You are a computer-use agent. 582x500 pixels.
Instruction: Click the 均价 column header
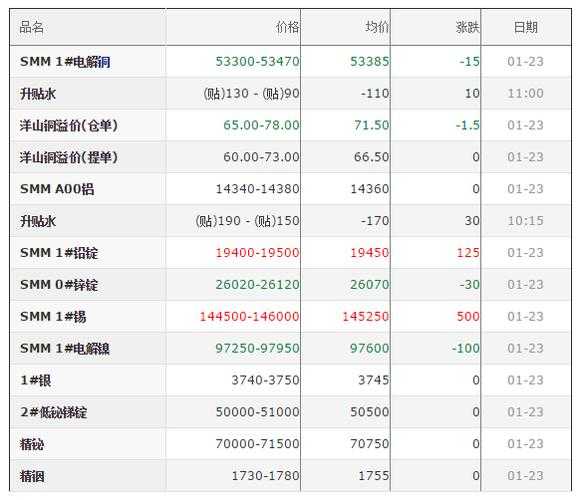tap(377, 27)
